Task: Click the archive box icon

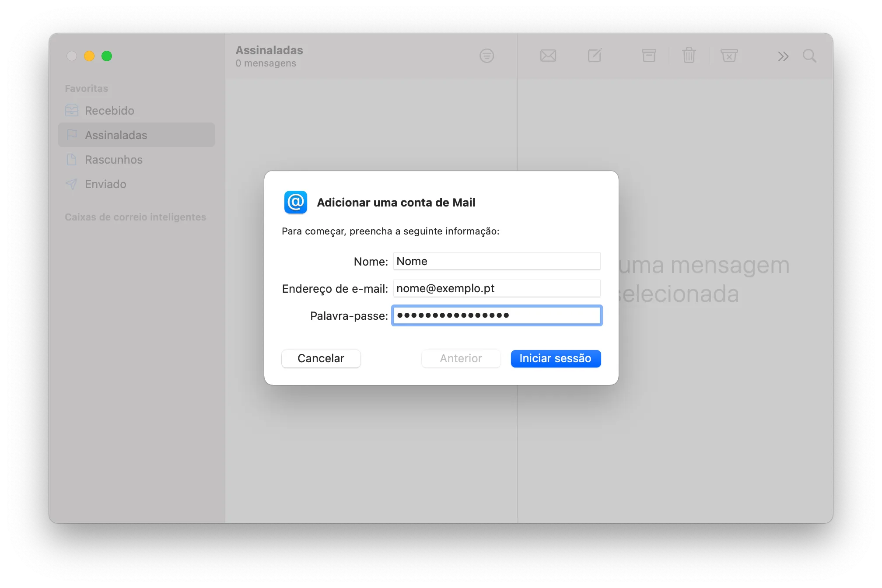Action: coord(649,56)
